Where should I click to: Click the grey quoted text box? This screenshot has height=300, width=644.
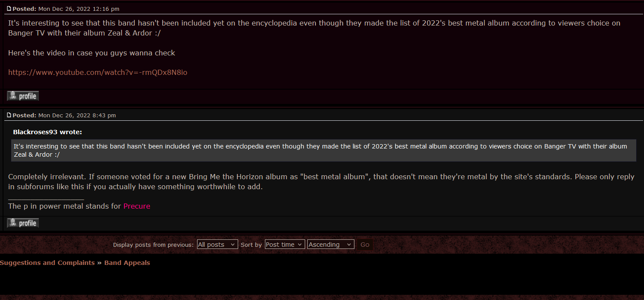(324, 150)
